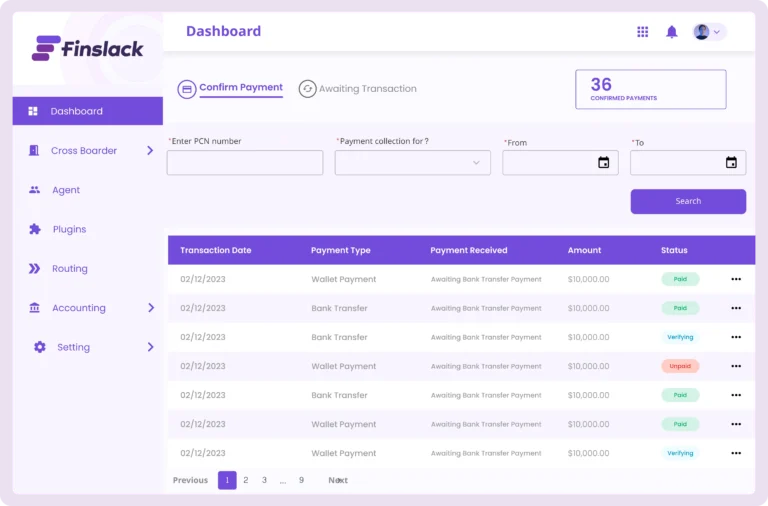Image resolution: width=768 pixels, height=506 pixels.
Task: Go to page 2 in pagination
Action: click(246, 480)
